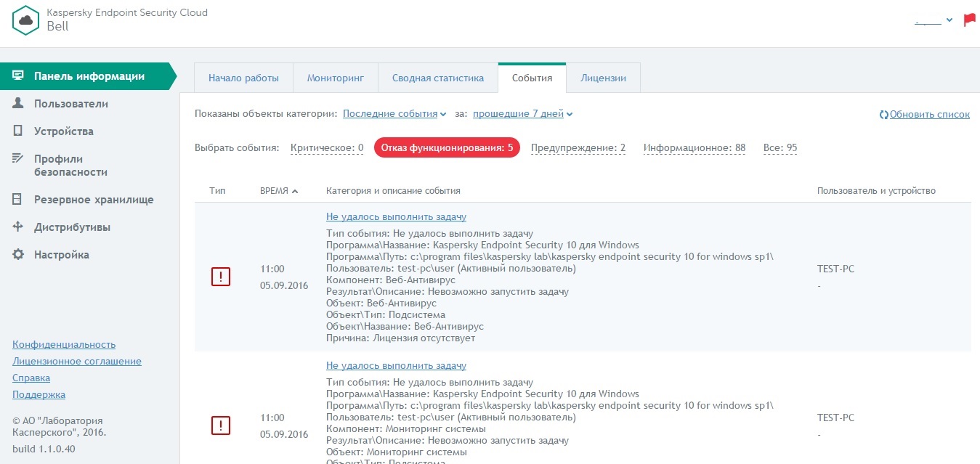The height and width of the screenshot is (464, 980).
Task: Switch to Мониторинг tab
Action: click(336, 78)
